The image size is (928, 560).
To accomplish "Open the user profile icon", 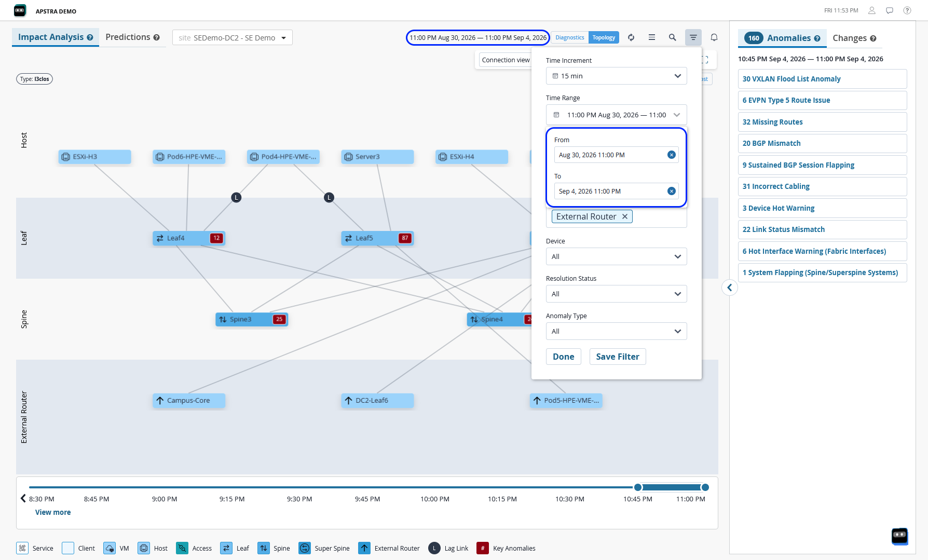I will (872, 10).
